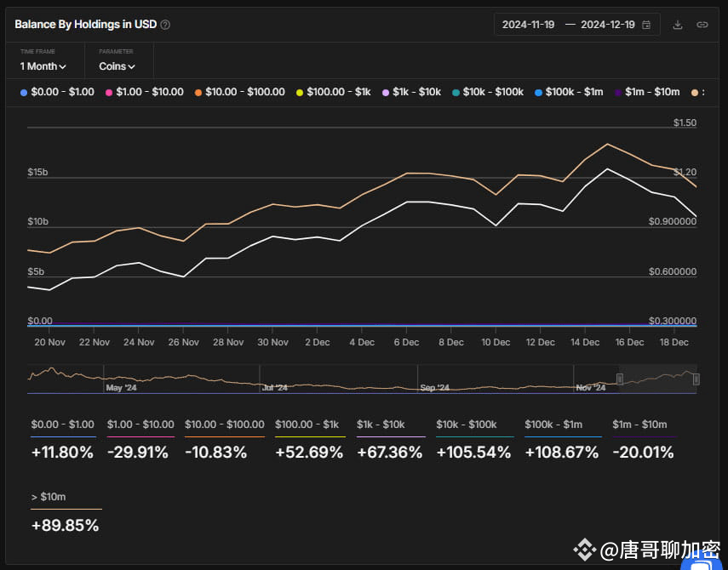
Task: Click the $10k - $100k label above +105.54%
Action: 466,425
